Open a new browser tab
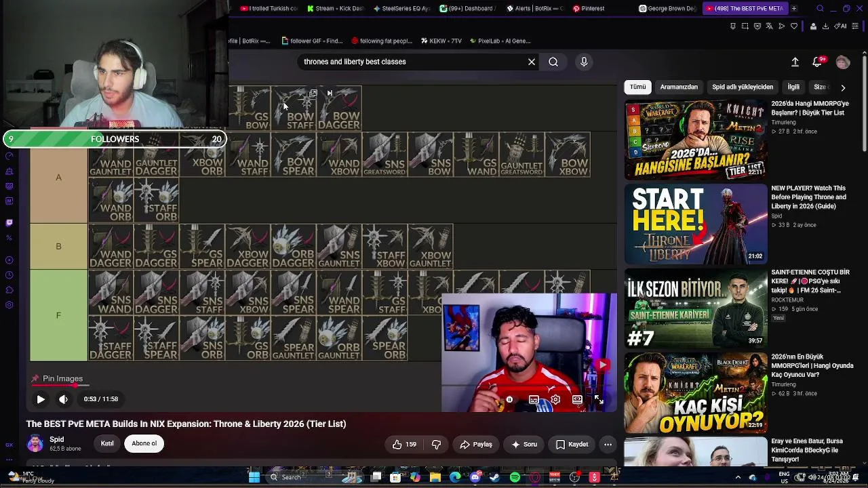868x488 pixels. click(x=793, y=9)
